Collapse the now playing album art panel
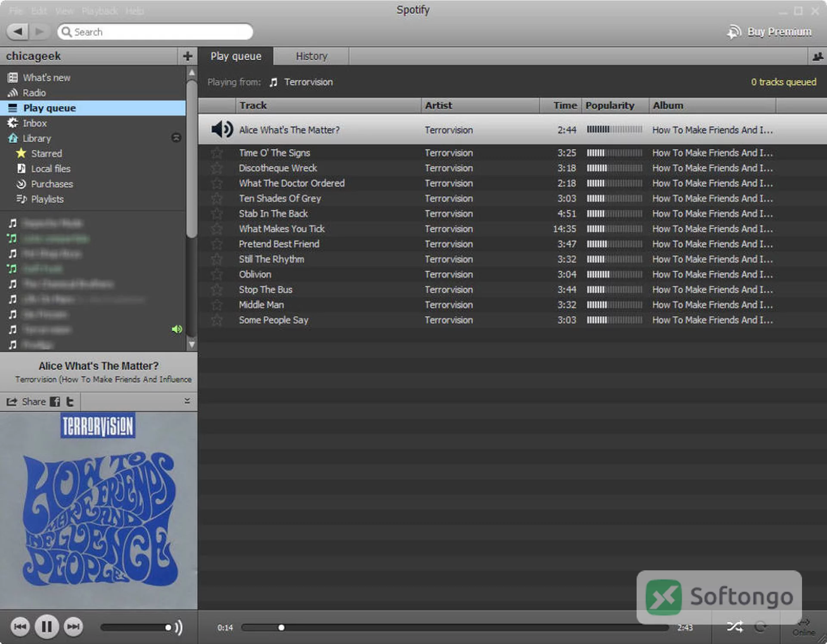 (x=187, y=401)
